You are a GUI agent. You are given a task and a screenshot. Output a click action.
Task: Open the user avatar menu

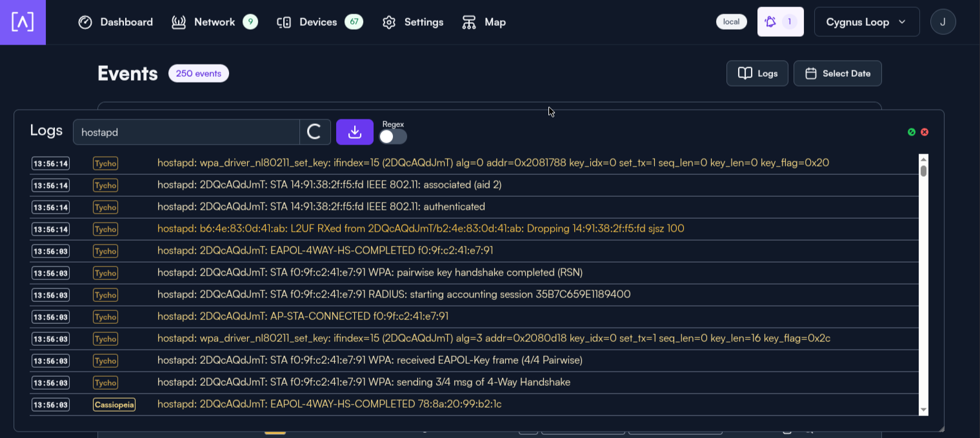point(943,21)
